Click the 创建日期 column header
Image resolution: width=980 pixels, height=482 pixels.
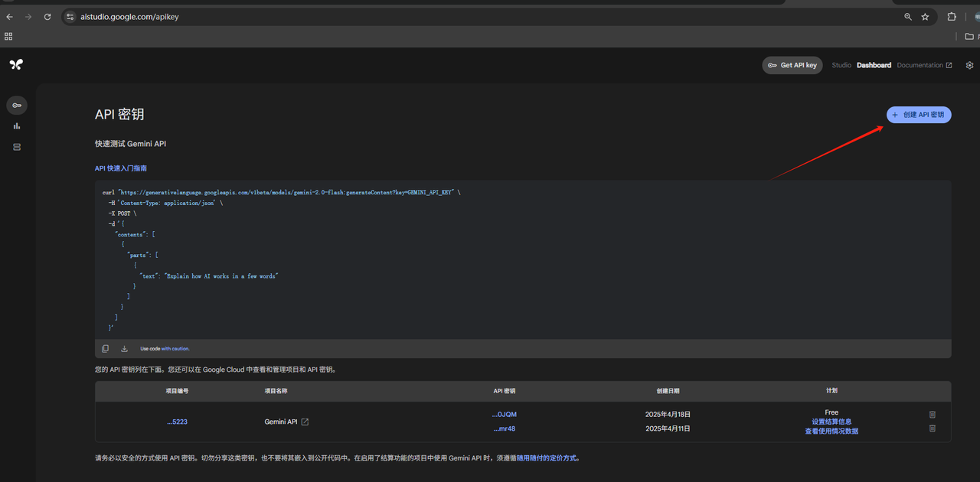click(668, 391)
